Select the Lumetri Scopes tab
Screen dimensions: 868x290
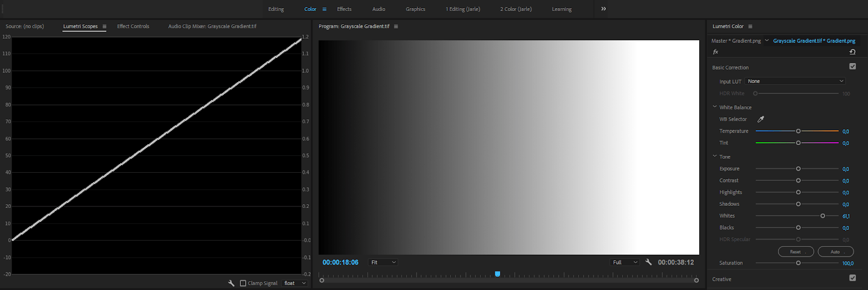point(80,27)
